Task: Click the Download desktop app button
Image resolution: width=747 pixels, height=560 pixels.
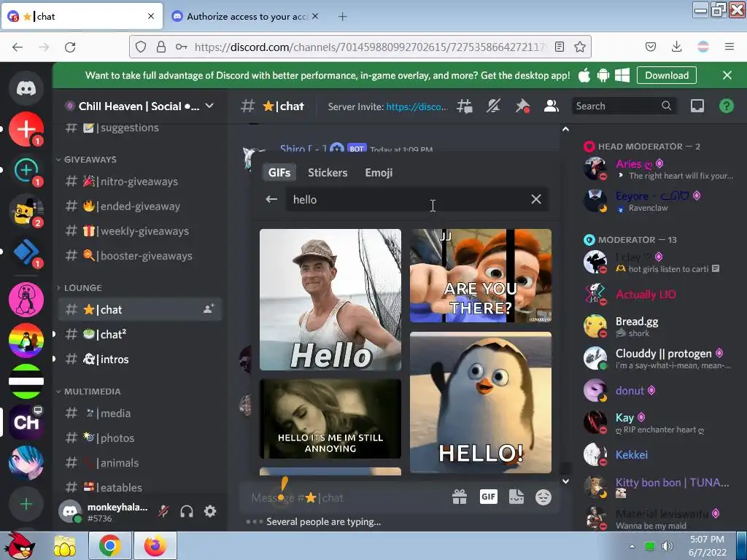Action: pyautogui.click(x=667, y=75)
